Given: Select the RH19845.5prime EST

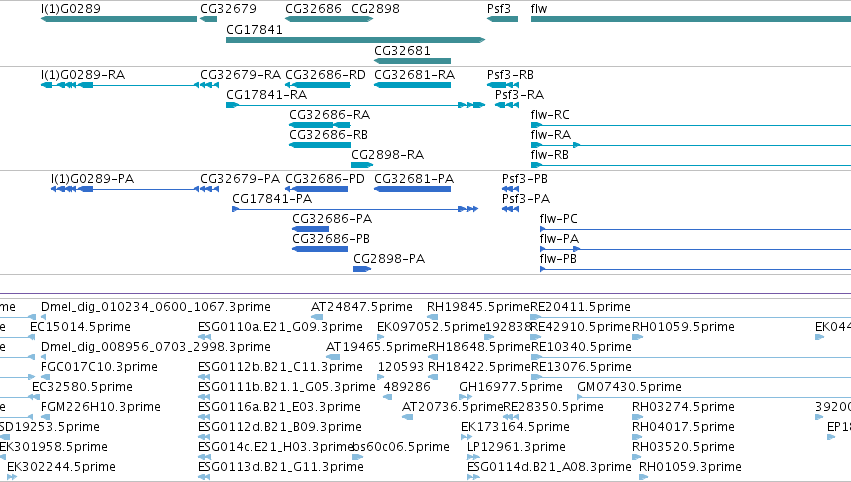Looking at the screenshot, I should [432, 317].
